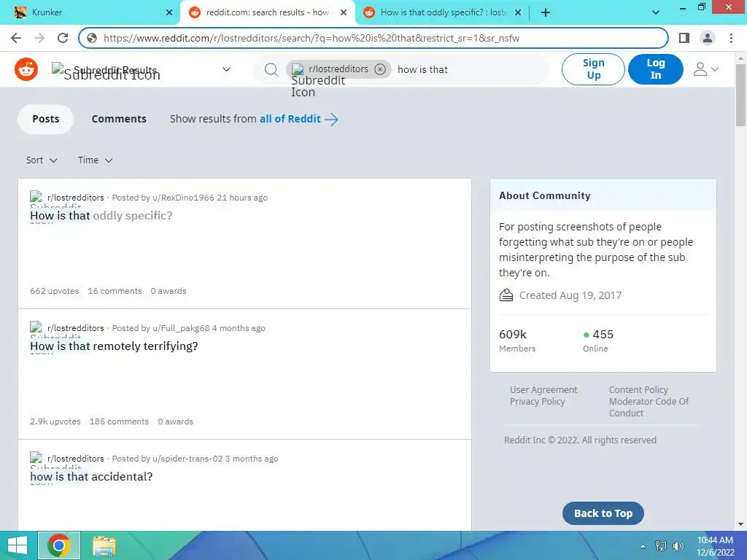This screenshot has width=747, height=560.
Task: Go back with the browser back arrow
Action: [x=16, y=38]
